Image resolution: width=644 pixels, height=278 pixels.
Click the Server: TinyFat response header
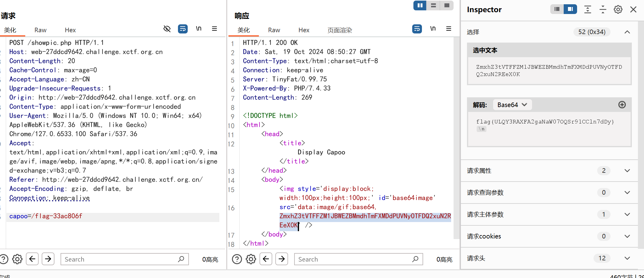click(x=285, y=79)
